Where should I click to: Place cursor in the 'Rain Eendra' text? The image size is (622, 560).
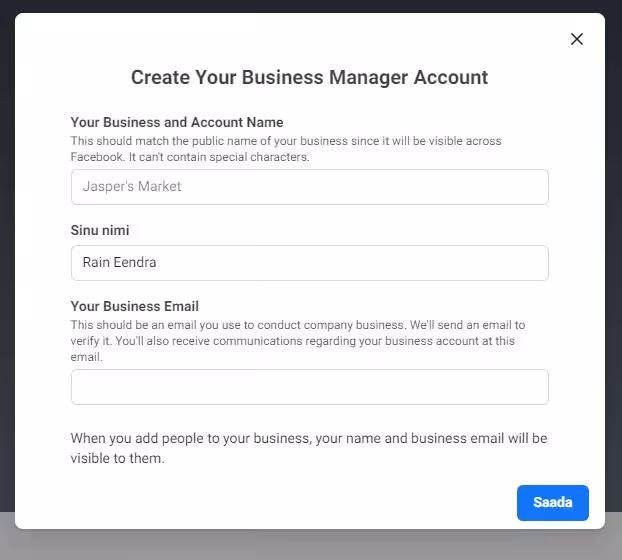[119, 263]
